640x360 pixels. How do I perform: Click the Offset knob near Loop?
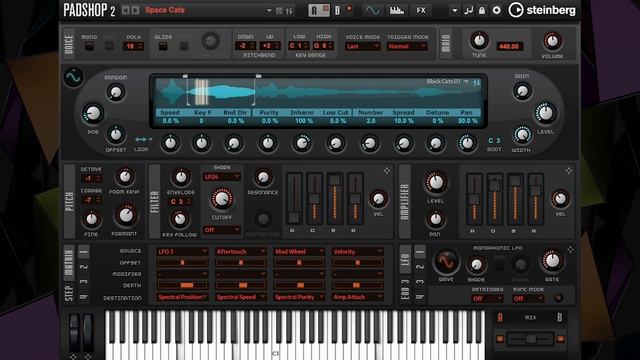tap(116, 135)
